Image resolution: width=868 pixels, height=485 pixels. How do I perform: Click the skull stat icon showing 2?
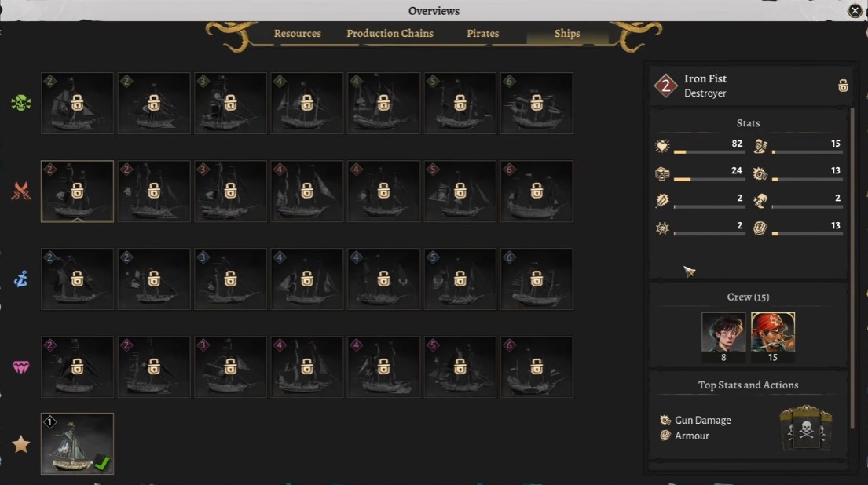760,201
